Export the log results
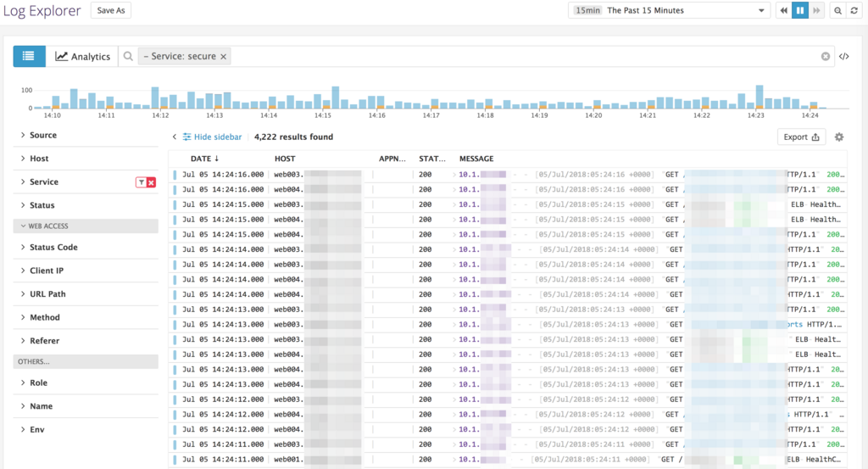Image resolution: width=868 pixels, height=469 pixels. coord(801,137)
